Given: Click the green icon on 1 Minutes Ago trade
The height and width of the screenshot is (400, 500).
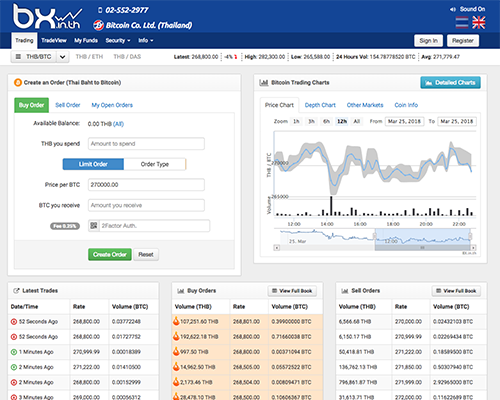Looking at the screenshot, I should pos(14,352).
